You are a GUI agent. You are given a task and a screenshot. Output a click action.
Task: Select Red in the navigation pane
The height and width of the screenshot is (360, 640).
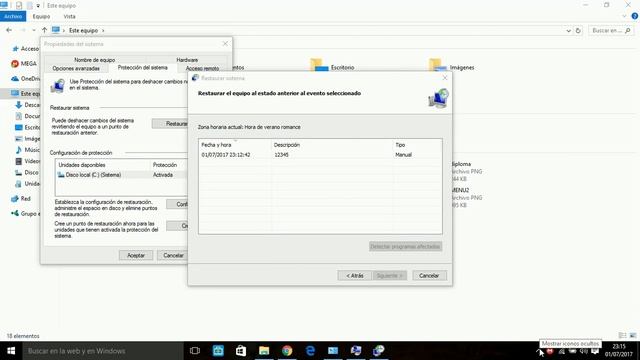point(21,199)
